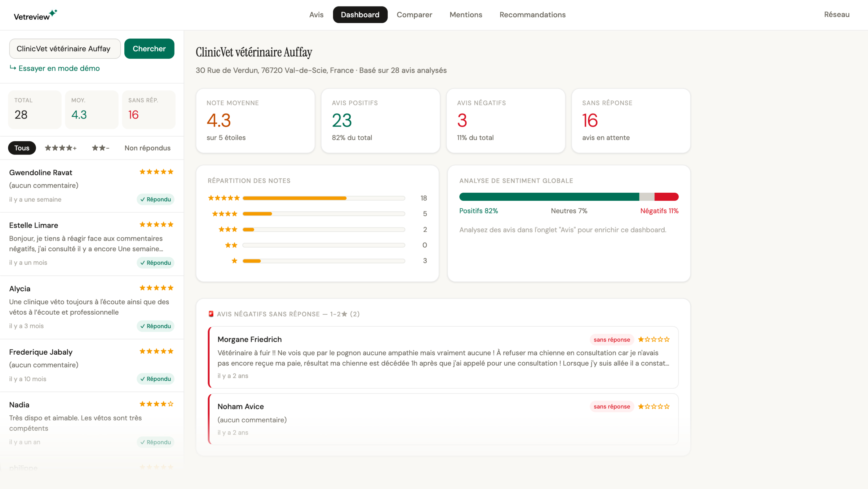Click the four-star distribution bar
This screenshot has width=868, height=489.
point(324,214)
